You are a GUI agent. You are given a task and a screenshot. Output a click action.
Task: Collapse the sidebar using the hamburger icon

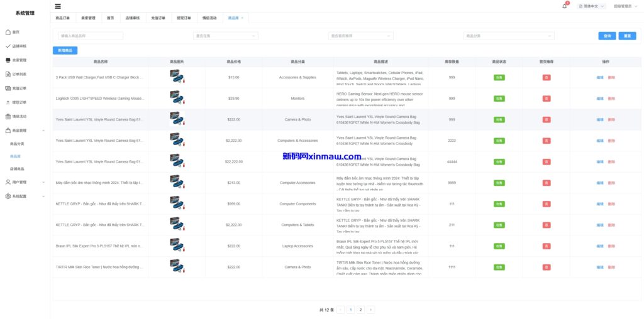[58, 6]
